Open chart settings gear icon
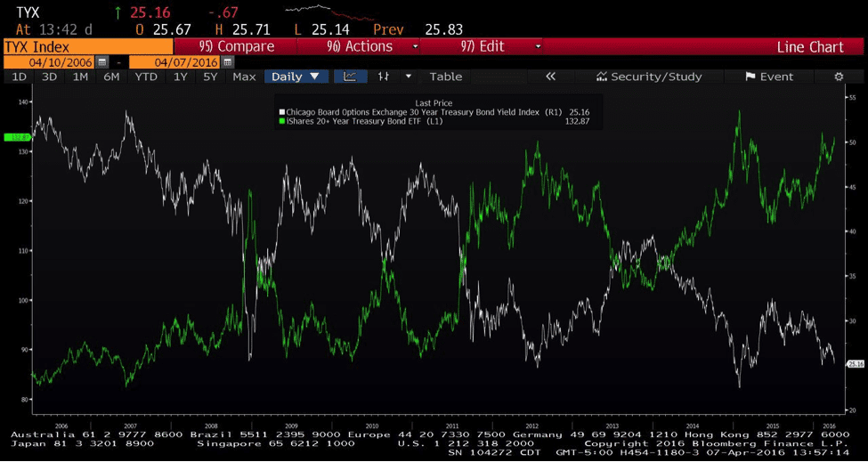Image resolution: width=868 pixels, height=462 pixels. [x=839, y=77]
